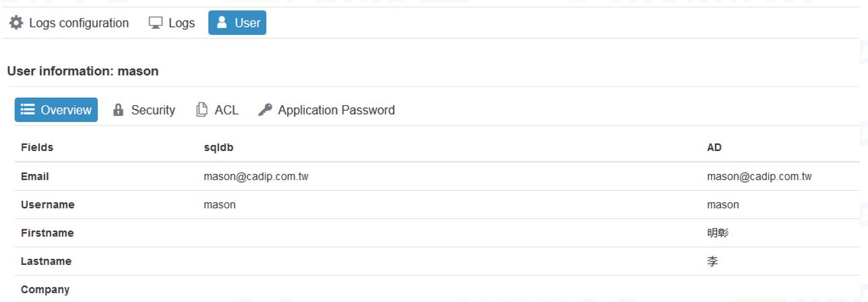Select the AD column email address
Image resolution: width=868 pixels, height=302 pixels.
pos(759,177)
